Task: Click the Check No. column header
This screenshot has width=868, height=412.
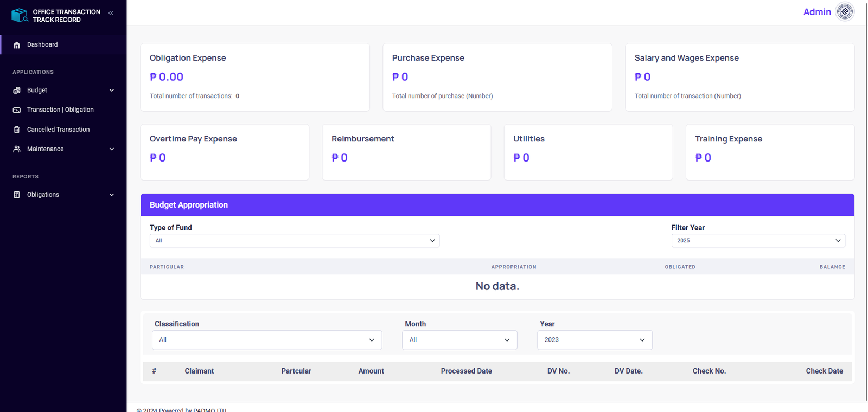Action: click(x=709, y=371)
